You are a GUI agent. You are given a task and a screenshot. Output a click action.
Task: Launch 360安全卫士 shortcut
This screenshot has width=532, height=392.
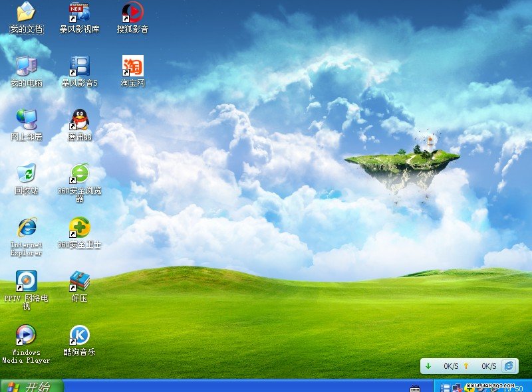pos(79,227)
